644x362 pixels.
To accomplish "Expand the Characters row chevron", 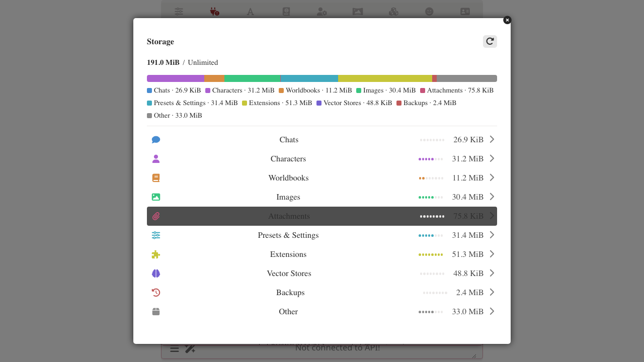I will 492,158.
